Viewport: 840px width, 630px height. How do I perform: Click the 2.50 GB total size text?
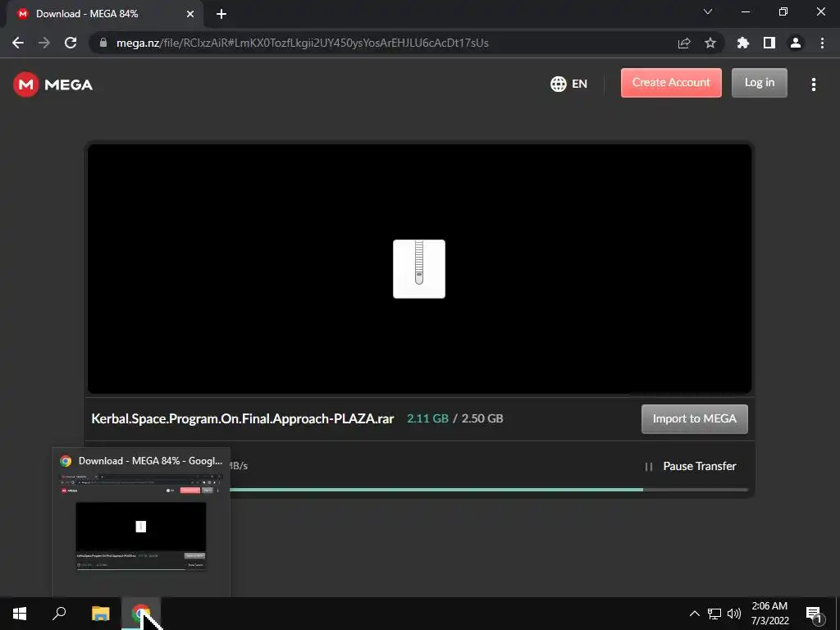(x=482, y=419)
